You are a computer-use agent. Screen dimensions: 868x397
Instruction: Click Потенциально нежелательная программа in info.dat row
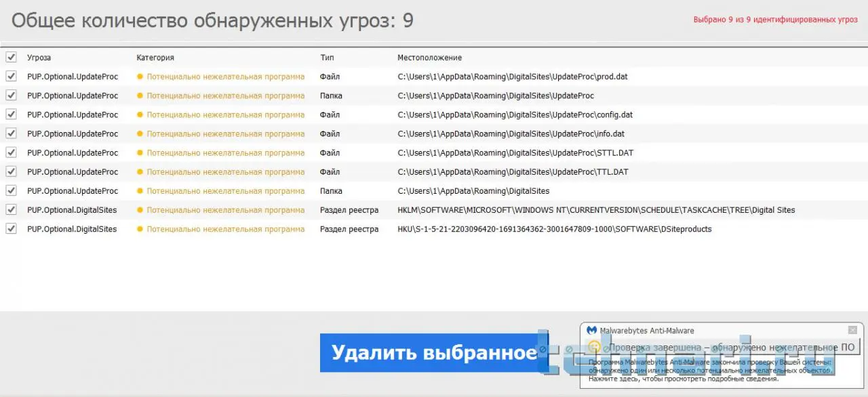226,133
